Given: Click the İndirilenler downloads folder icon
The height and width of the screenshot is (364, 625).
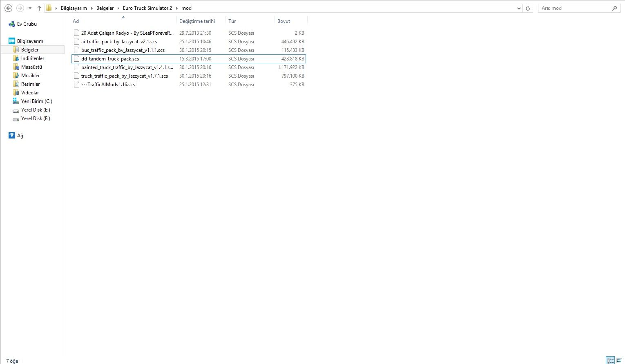Looking at the screenshot, I should click(16, 58).
